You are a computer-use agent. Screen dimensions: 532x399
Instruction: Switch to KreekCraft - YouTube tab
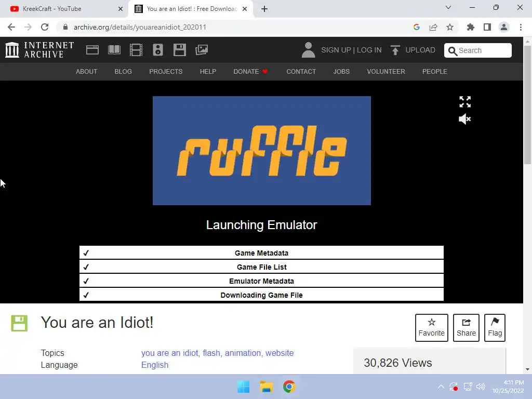tap(64, 9)
